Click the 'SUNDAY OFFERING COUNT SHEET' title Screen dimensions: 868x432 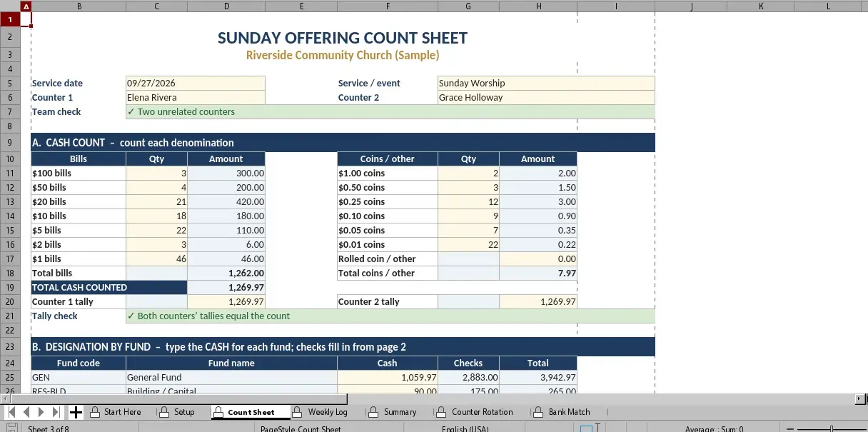[x=343, y=39]
